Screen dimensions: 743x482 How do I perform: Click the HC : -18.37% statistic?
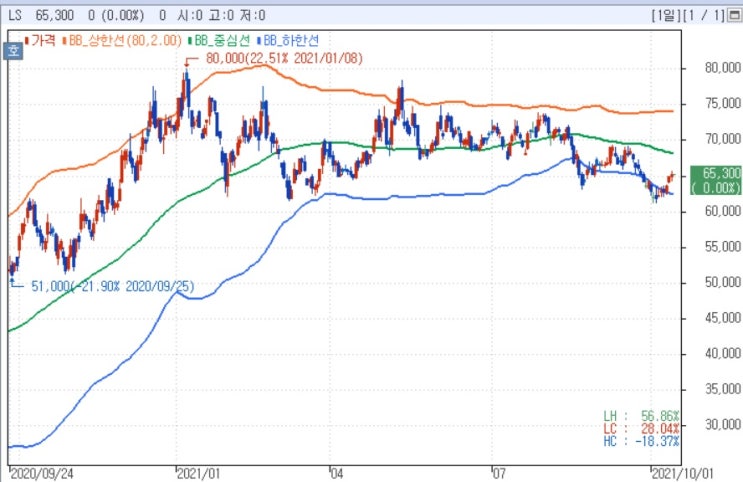641,441
